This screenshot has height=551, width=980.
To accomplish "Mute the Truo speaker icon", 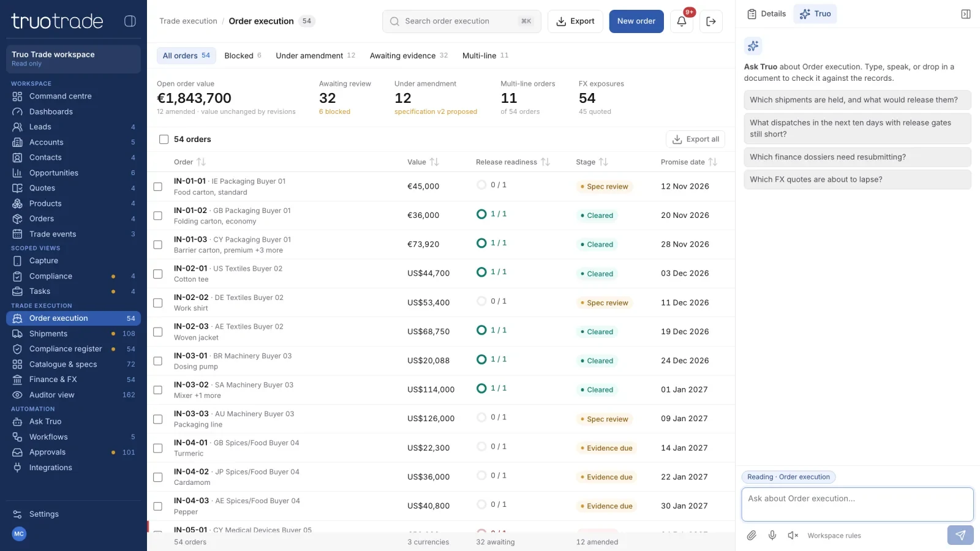I will pyautogui.click(x=793, y=535).
